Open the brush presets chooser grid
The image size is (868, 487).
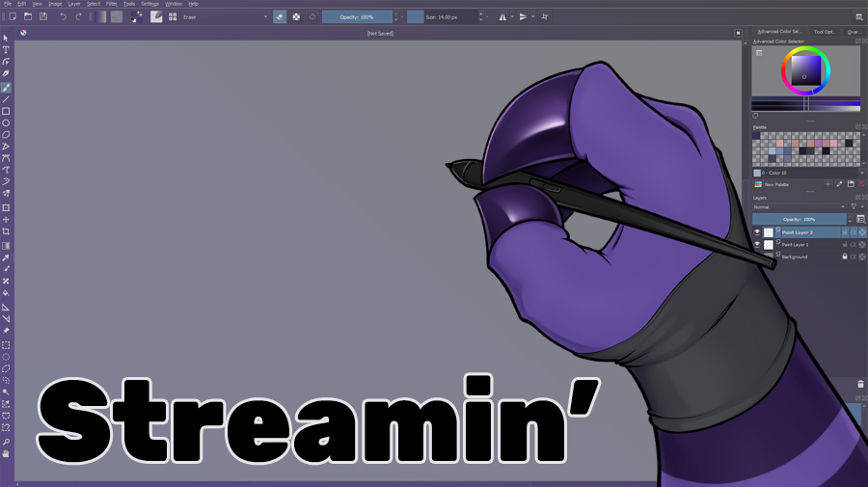tap(173, 17)
